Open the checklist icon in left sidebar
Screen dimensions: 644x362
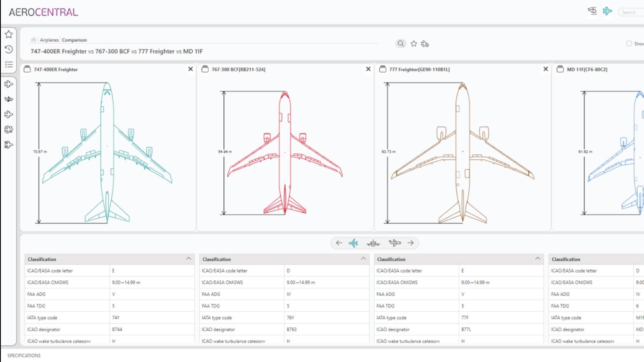point(9,64)
